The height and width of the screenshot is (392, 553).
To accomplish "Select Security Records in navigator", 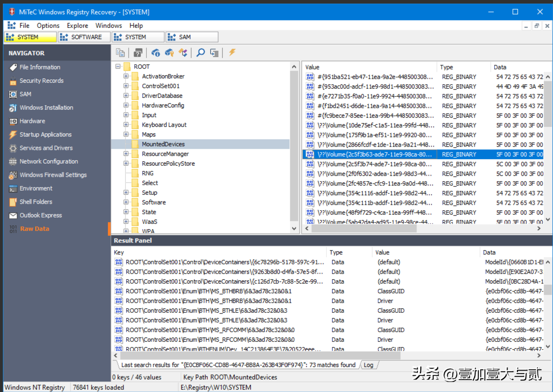I will click(x=41, y=81).
